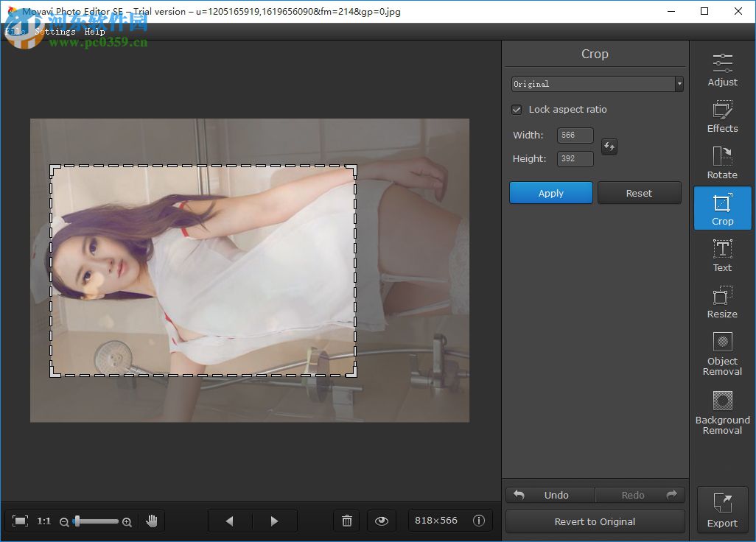Swap width and height values
This screenshot has width=756, height=542.
coord(609,147)
